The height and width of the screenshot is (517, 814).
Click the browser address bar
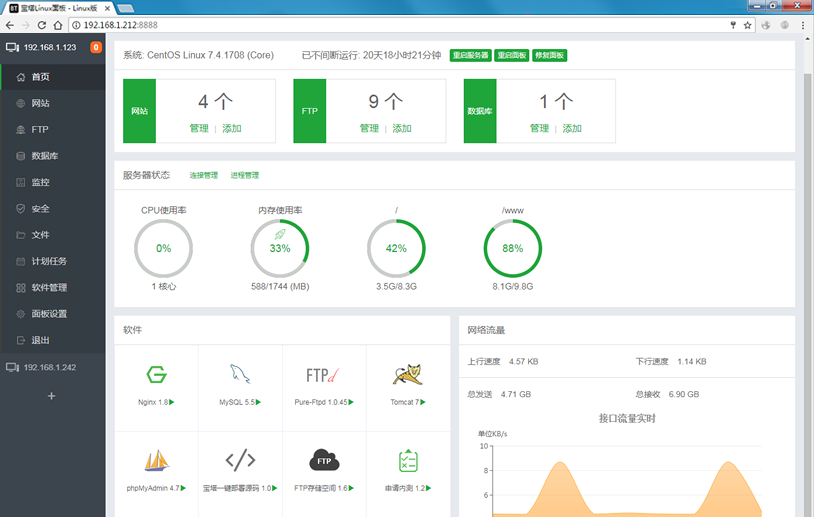click(x=400, y=24)
